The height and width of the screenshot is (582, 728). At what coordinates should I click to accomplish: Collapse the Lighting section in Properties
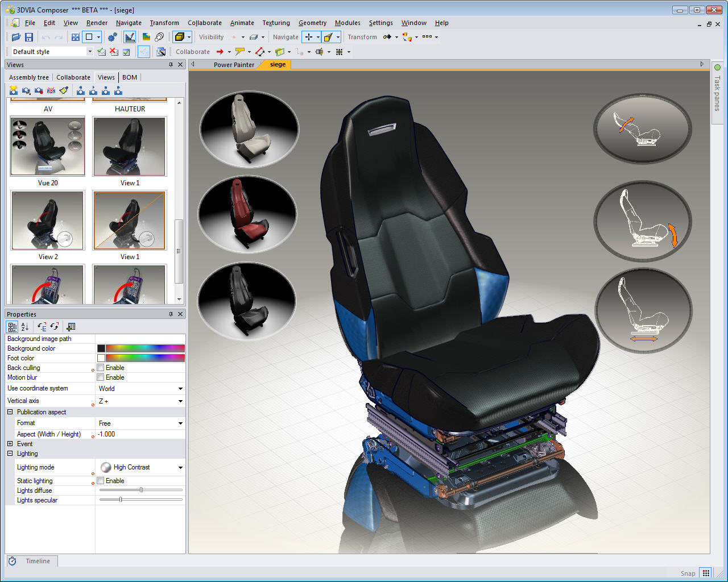[10, 453]
